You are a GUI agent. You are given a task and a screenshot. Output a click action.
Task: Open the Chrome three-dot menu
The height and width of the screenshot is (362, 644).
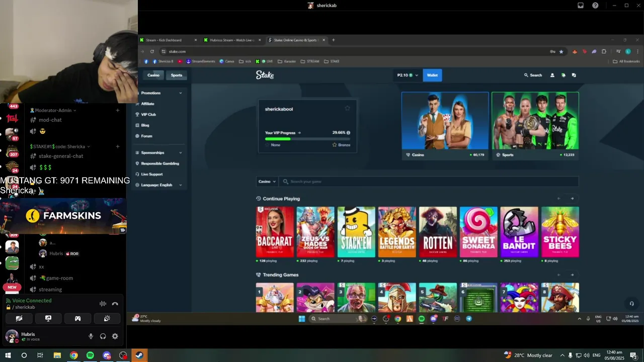coord(637,51)
